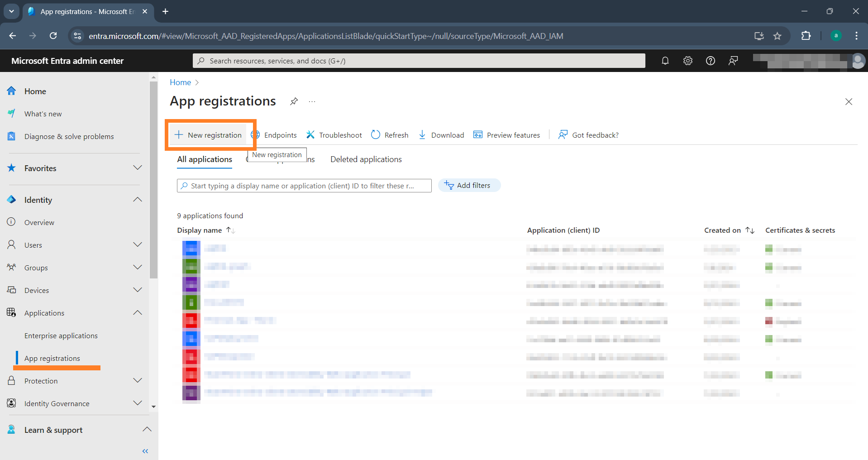
Task: Focus the top resource search bar
Action: (419, 61)
